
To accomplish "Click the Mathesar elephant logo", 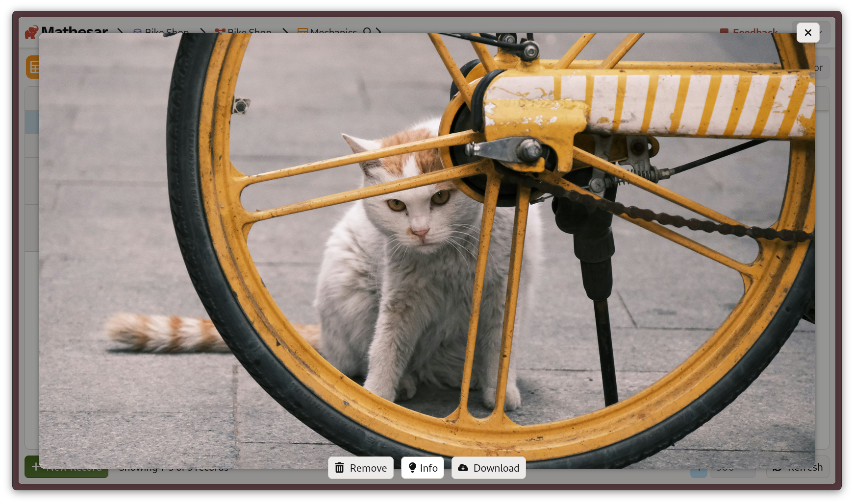I will pyautogui.click(x=31, y=31).
